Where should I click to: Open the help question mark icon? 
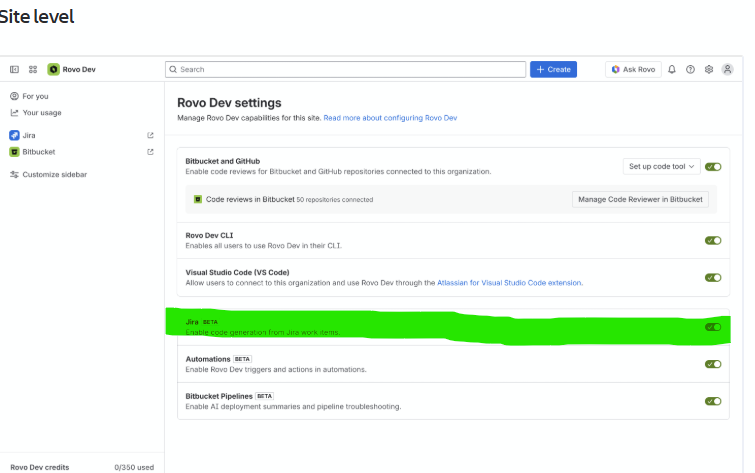pyautogui.click(x=690, y=69)
